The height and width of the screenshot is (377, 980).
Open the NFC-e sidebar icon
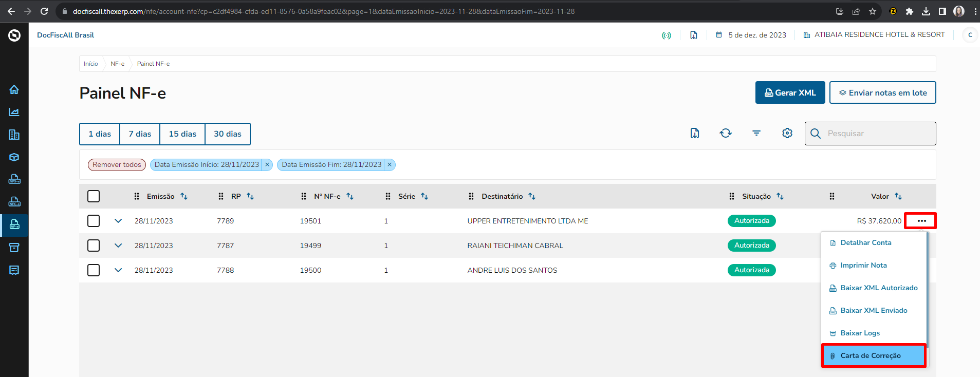[x=14, y=202]
